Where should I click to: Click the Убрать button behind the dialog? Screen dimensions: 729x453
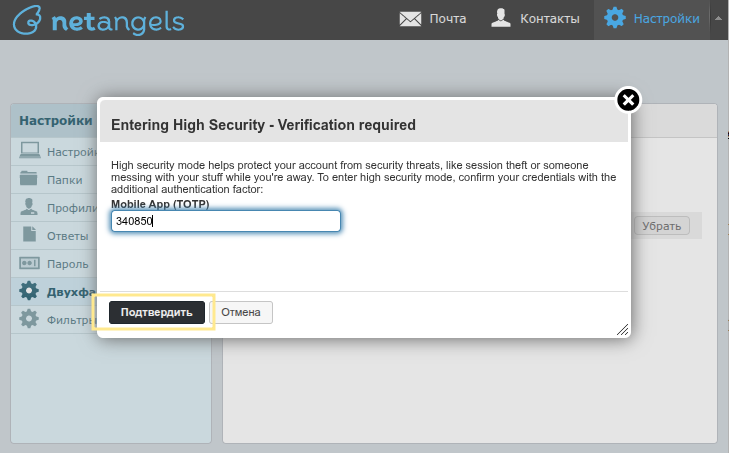(x=661, y=227)
